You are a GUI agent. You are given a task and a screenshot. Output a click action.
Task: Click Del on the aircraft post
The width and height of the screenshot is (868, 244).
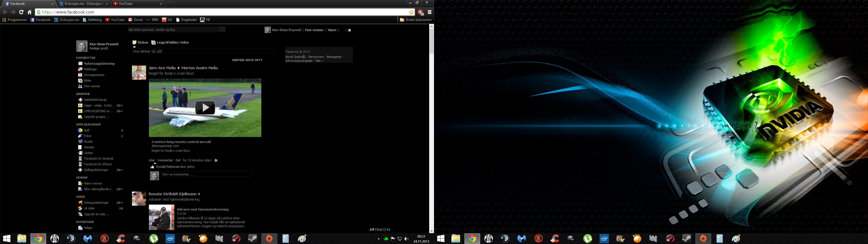click(178, 160)
